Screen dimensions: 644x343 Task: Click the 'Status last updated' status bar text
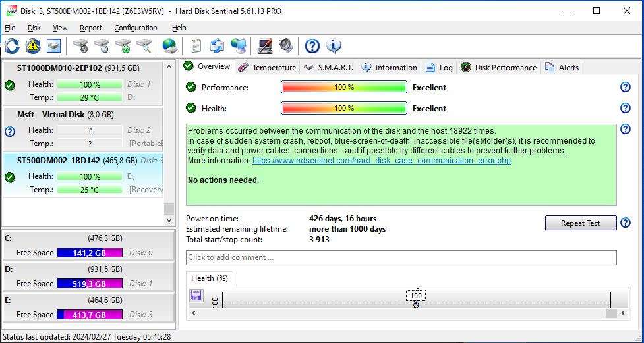(86, 337)
